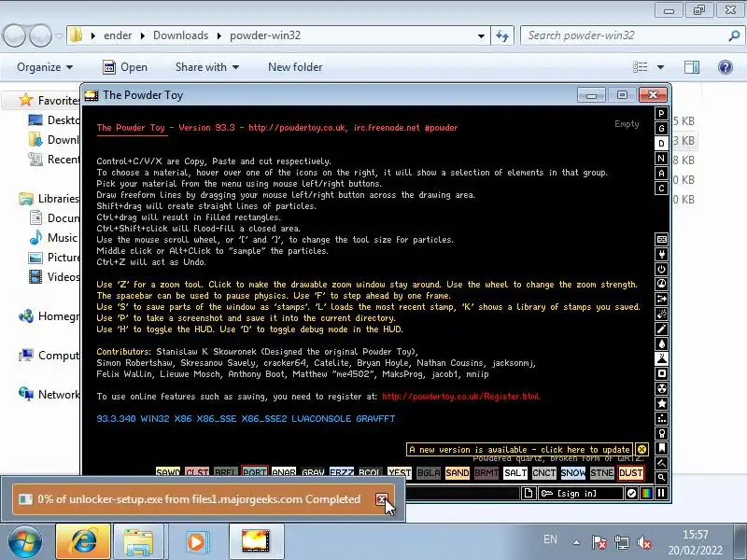Open Explorer help question mark icon

(726, 67)
